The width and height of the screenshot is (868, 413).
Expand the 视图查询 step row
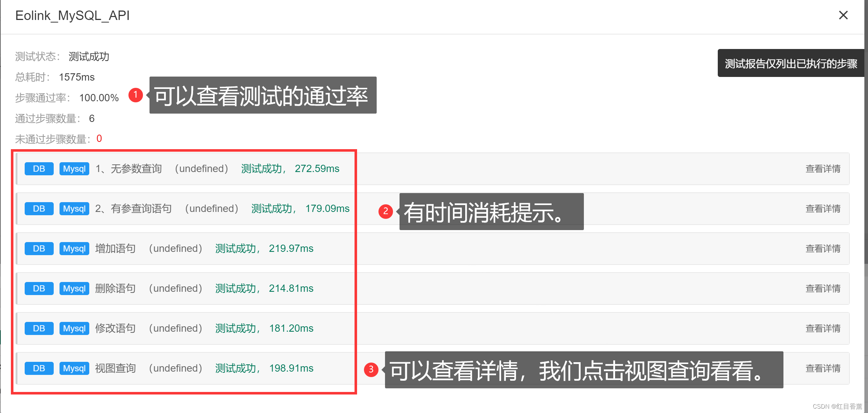[x=115, y=368]
